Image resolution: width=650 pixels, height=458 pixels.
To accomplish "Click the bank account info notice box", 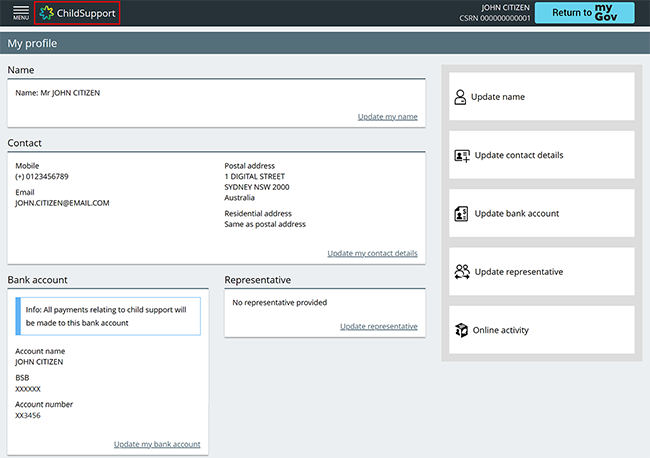I will (108, 316).
